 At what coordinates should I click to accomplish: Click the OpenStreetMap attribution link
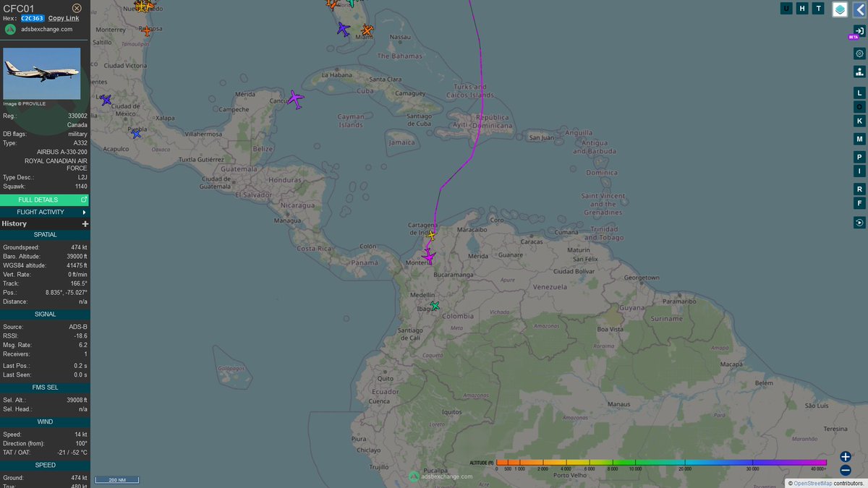coord(812,483)
